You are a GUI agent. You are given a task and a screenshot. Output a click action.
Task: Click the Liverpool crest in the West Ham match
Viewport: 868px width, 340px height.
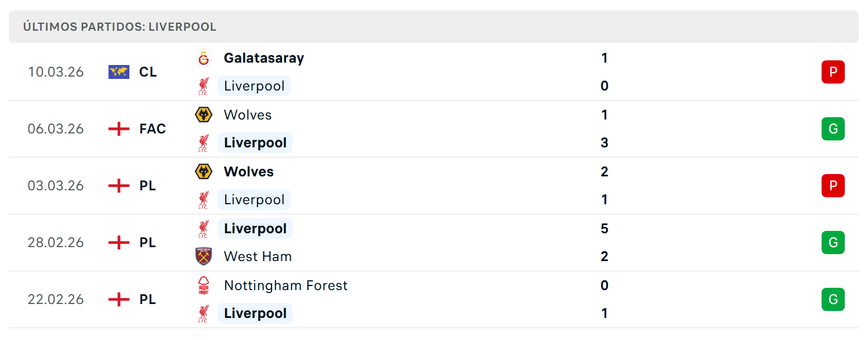pos(203,229)
